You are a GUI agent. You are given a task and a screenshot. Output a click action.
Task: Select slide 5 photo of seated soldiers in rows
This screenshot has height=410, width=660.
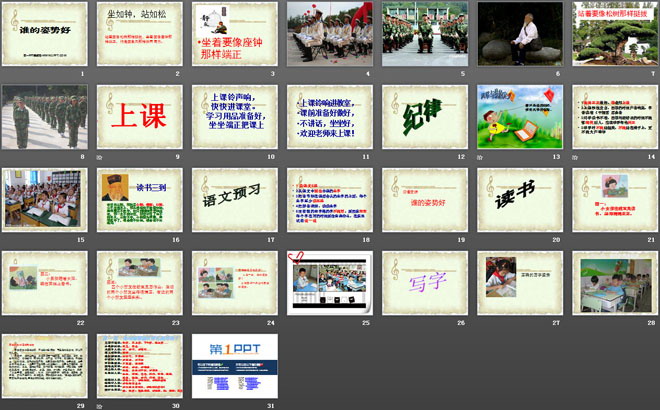click(425, 34)
